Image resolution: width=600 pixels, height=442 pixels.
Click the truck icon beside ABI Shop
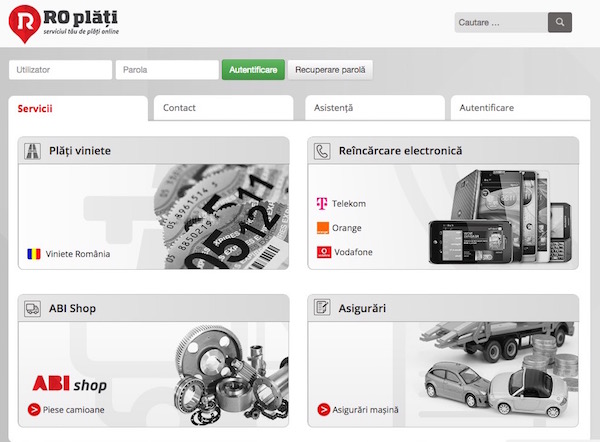[x=32, y=308]
